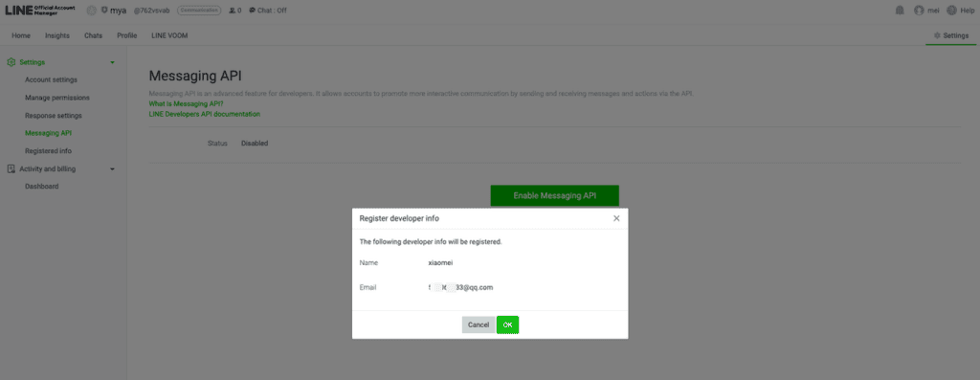
Task: Click the Communication plan badge
Action: point(199,10)
